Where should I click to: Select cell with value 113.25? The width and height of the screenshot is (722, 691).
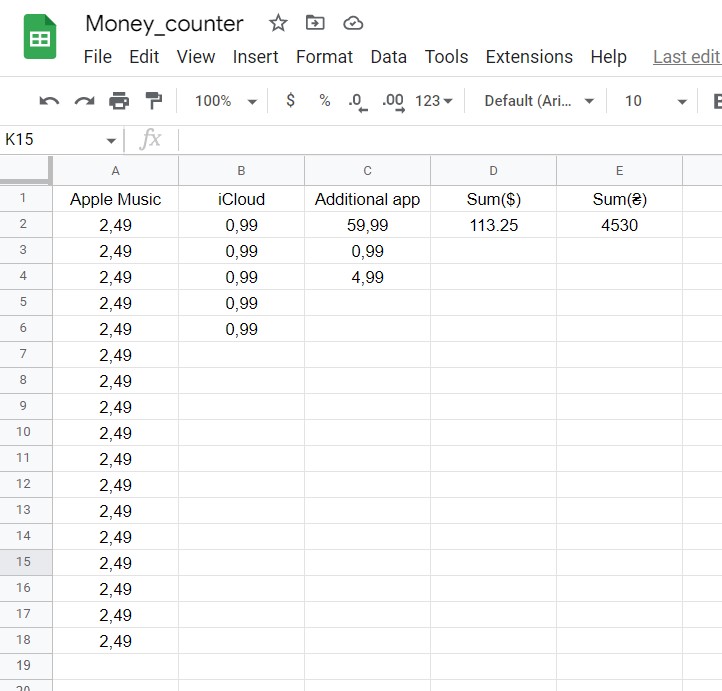(x=494, y=225)
